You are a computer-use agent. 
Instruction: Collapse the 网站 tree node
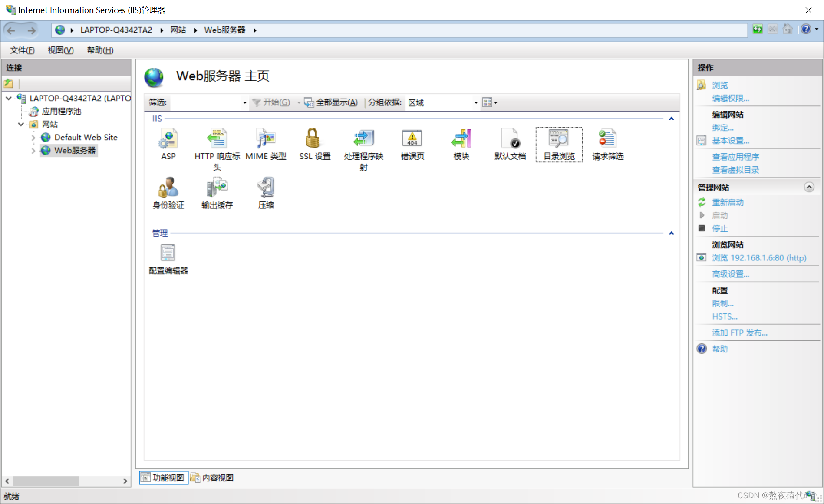(21, 125)
